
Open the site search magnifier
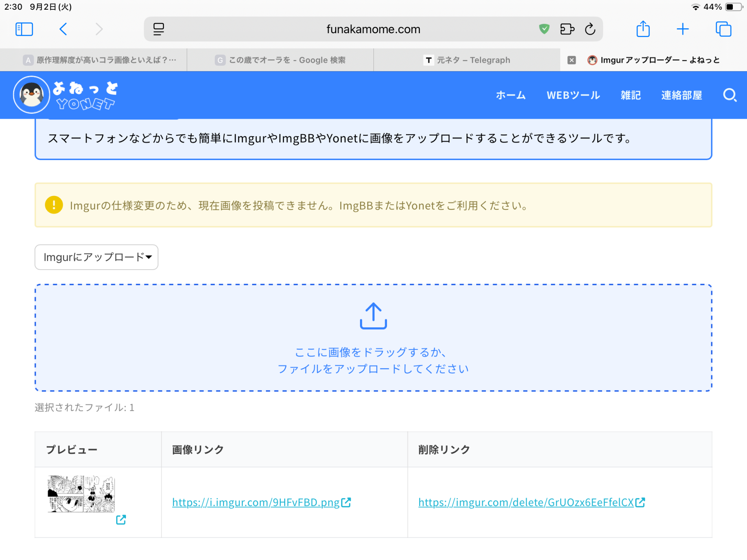[729, 95]
